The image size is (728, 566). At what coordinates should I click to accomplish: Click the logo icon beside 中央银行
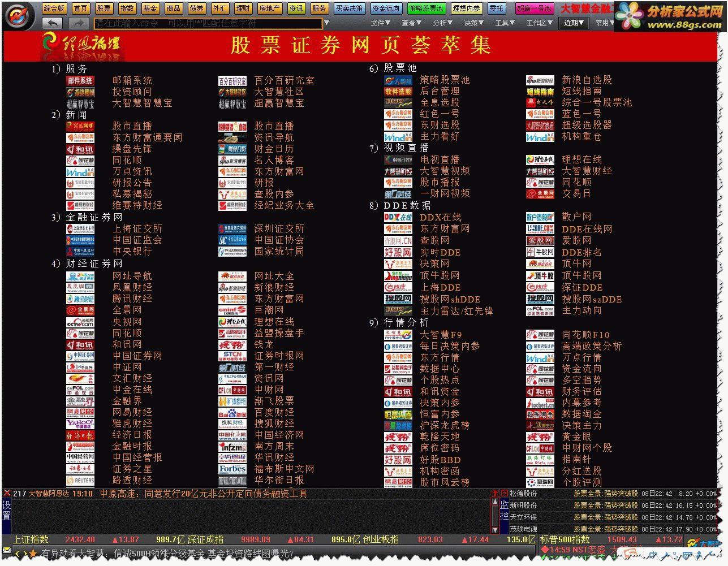[x=80, y=252]
